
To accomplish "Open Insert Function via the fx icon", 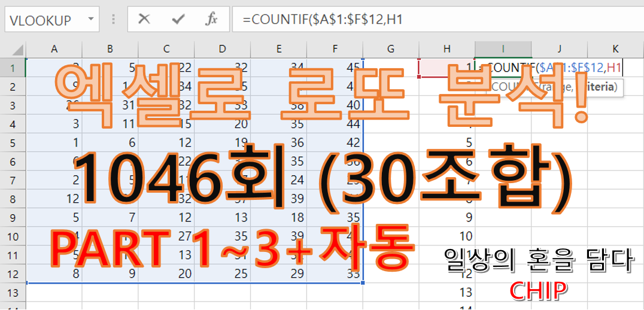I will [211, 19].
